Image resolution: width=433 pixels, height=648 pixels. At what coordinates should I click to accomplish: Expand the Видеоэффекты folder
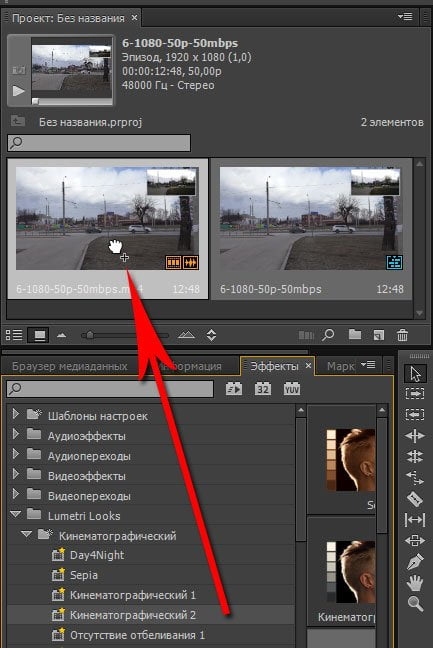(x=16, y=474)
